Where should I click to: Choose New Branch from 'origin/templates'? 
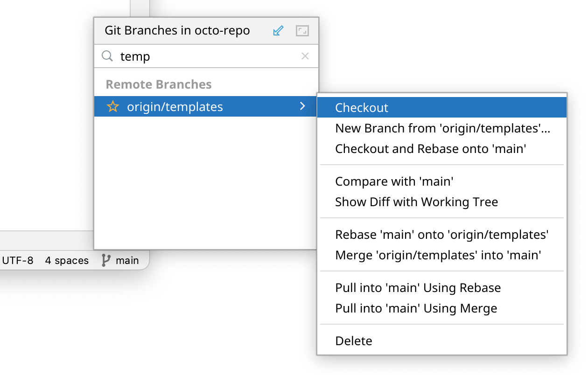[442, 128]
